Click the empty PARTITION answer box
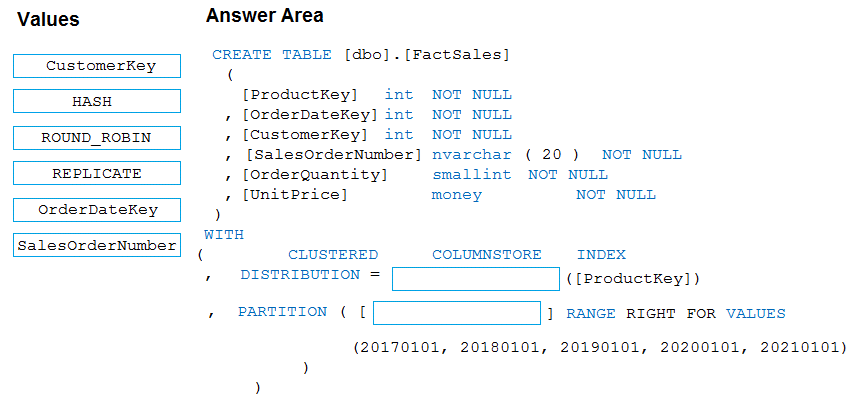 (x=456, y=313)
